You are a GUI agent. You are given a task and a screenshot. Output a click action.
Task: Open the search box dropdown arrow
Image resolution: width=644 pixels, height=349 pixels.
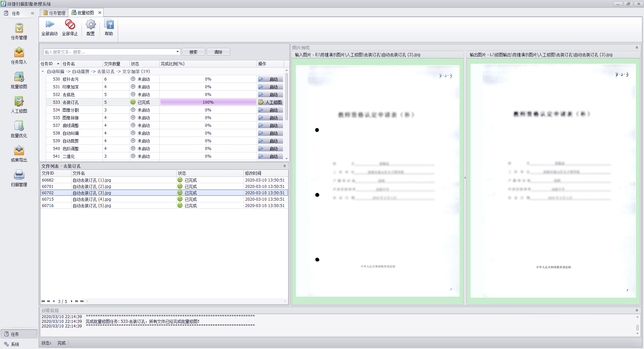[x=177, y=52]
